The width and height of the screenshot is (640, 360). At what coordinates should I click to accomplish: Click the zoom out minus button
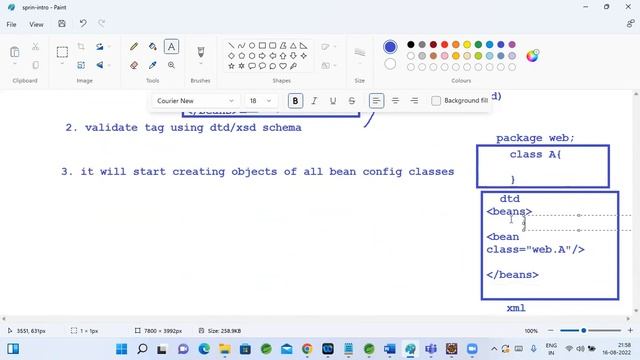[551, 330]
